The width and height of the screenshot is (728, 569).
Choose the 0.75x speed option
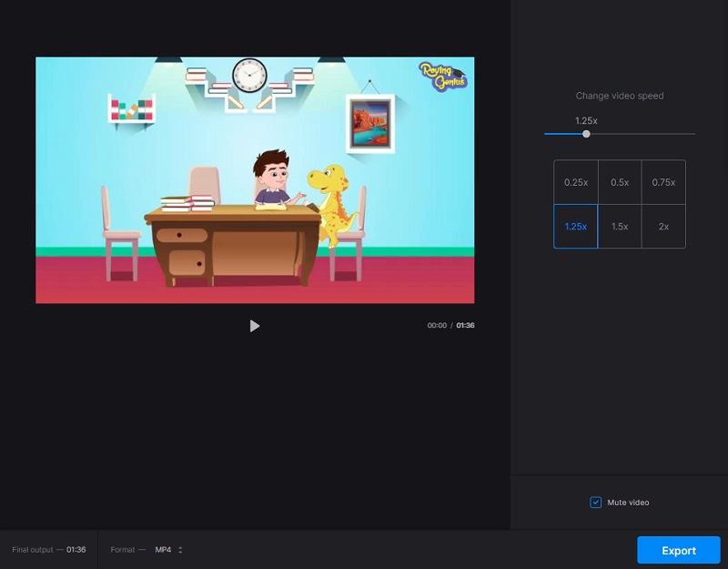click(x=663, y=182)
